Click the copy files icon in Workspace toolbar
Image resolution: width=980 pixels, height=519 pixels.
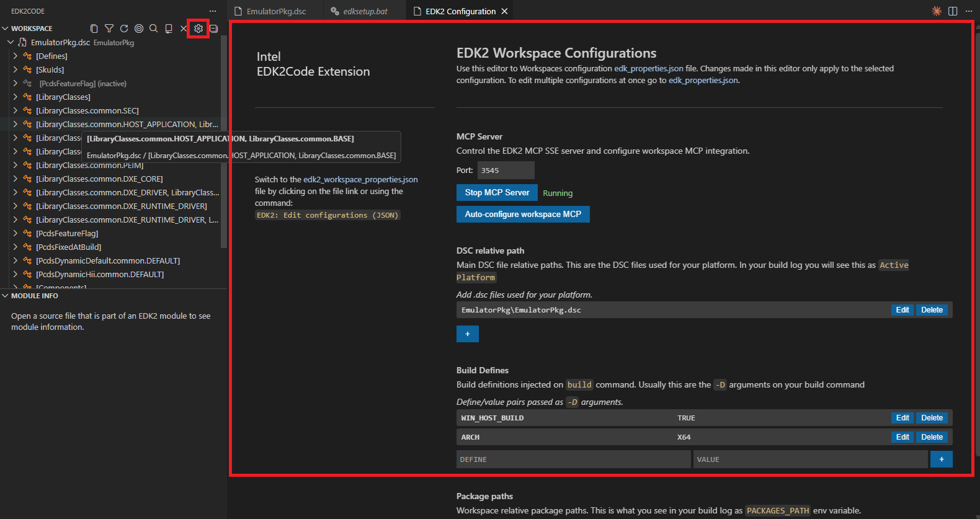tap(94, 29)
